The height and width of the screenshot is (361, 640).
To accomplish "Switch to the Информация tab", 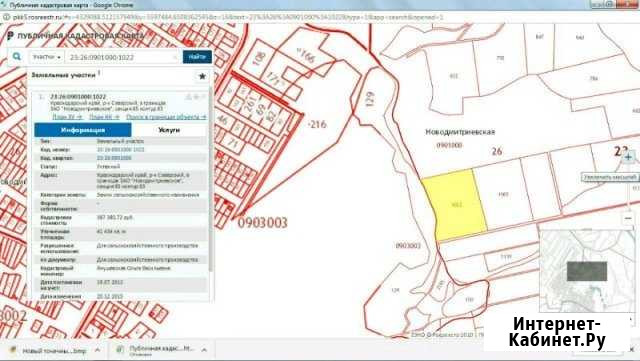I will [83, 130].
